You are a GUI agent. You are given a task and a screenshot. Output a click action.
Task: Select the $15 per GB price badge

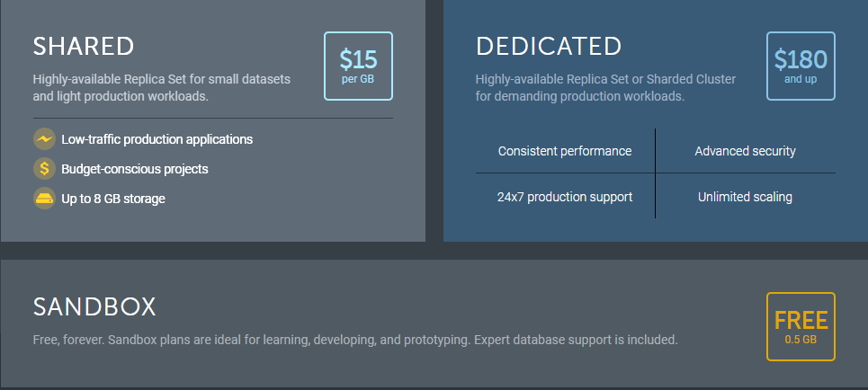tap(358, 66)
